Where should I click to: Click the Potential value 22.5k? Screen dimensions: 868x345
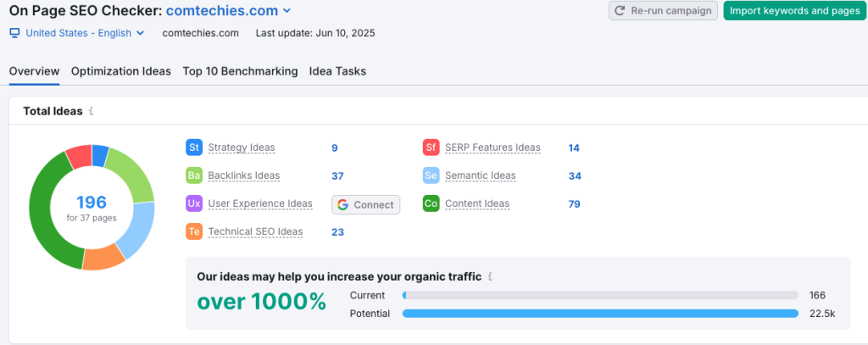tap(821, 314)
